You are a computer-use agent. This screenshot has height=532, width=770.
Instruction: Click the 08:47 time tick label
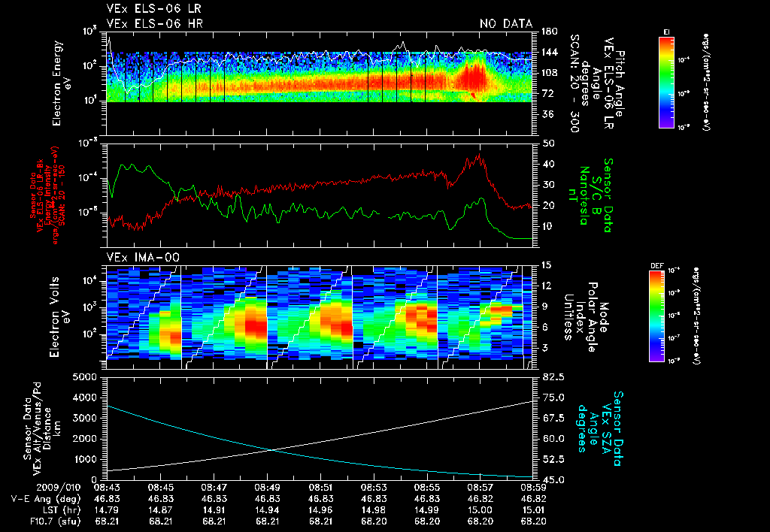[x=214, y=488]
